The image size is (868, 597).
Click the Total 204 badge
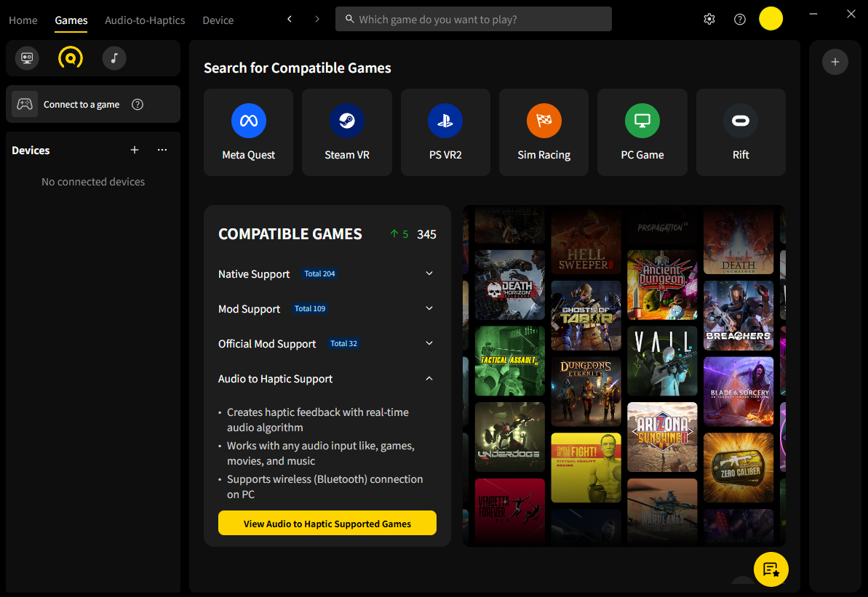(319, 273)
